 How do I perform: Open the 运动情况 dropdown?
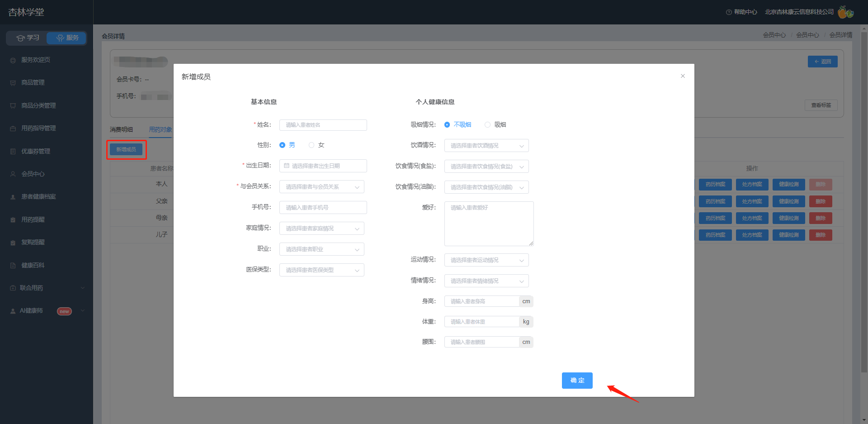(x=486, y=260)
